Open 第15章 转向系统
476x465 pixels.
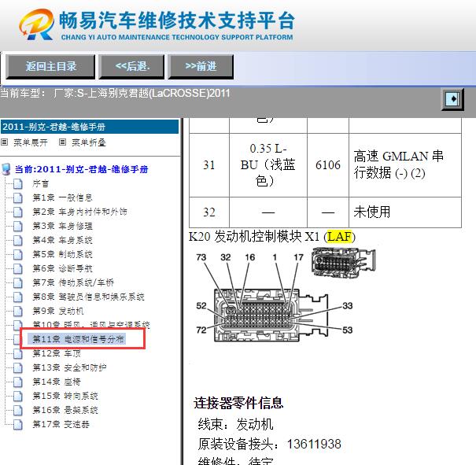[65, 396]
